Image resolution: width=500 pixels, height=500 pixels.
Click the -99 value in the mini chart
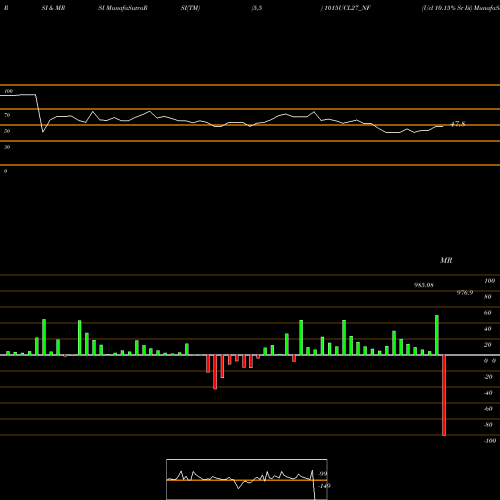point(323,474)
